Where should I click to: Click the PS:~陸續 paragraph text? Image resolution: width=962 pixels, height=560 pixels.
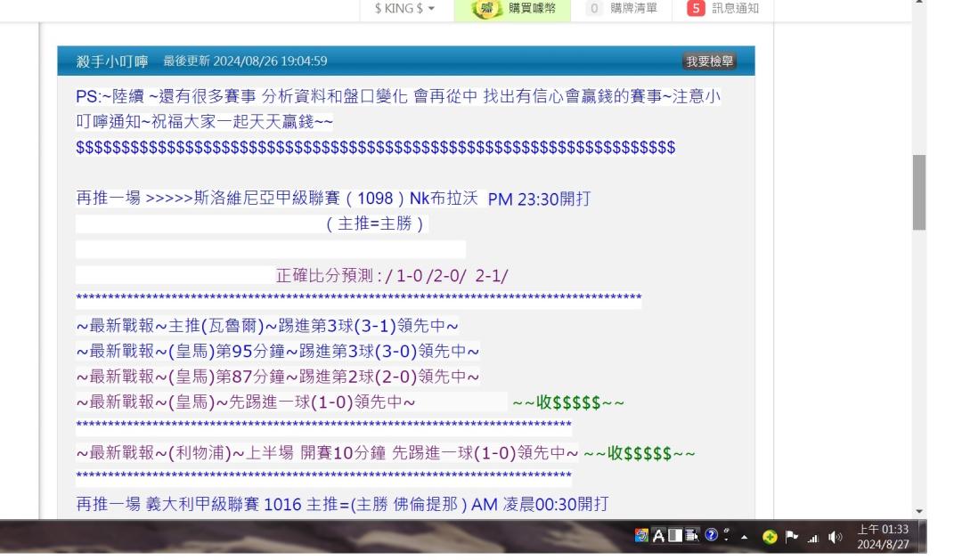[398, 109]
